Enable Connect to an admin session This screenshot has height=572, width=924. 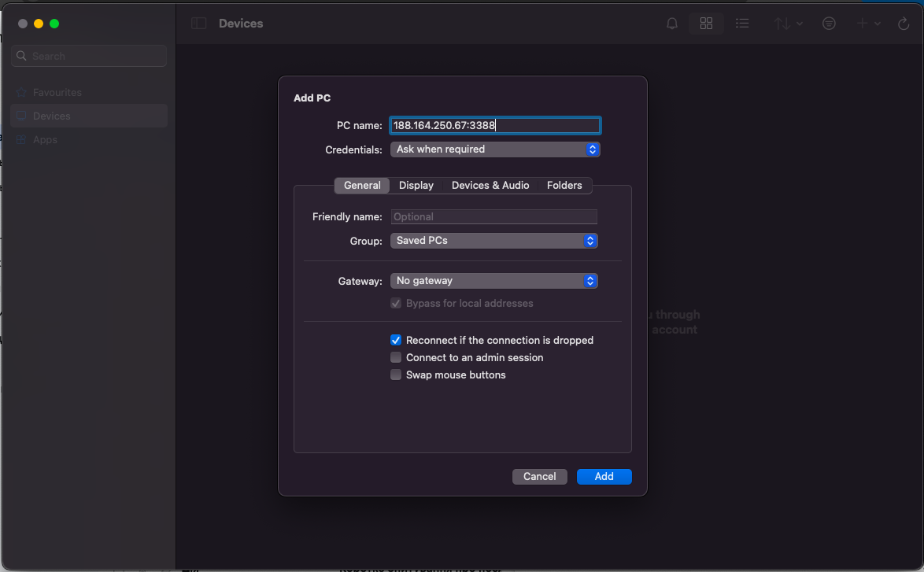click(x=396, y=358)
